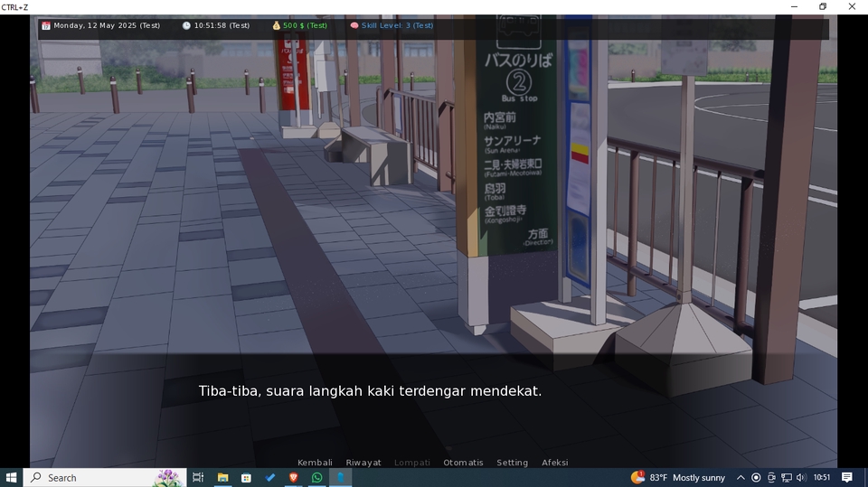Click the Skill Level: 3 text
Viewport: 868px width, 487px height.
pos(398,25)
